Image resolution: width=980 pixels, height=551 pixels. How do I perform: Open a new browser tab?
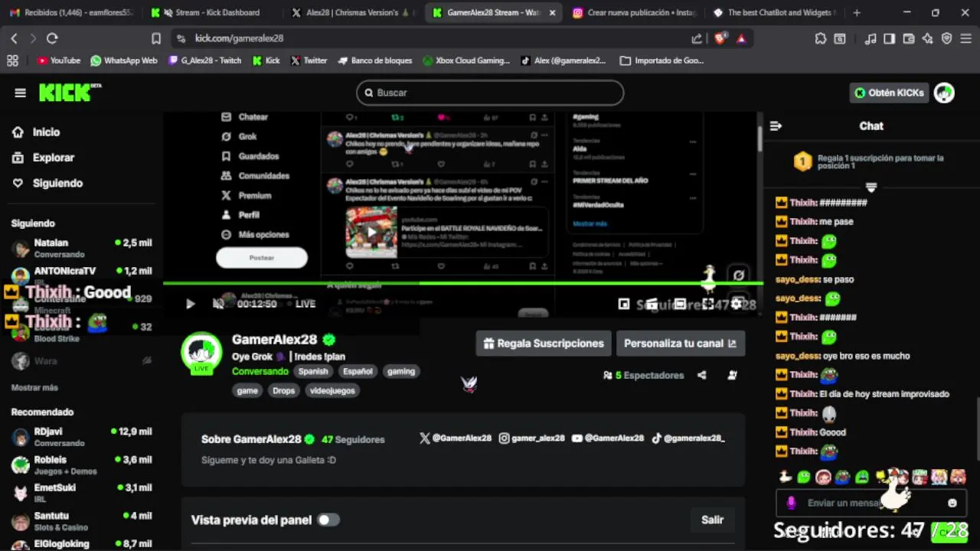coord(857,12)
